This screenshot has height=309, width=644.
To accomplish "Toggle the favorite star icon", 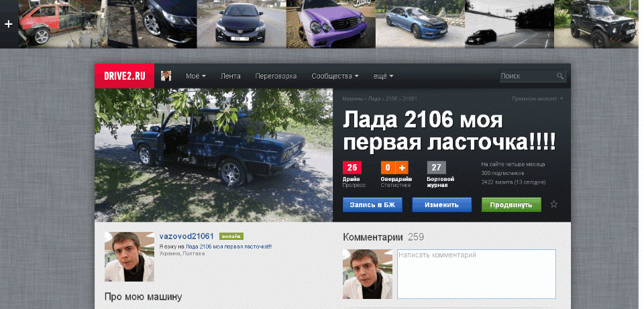I will tap(553, 204).
